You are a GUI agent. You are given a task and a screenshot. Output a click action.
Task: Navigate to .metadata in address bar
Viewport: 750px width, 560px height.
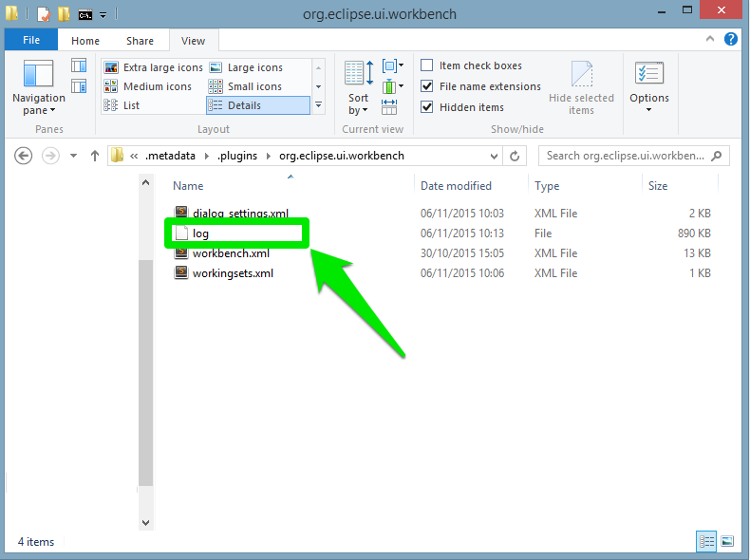[x=170, y=156]
